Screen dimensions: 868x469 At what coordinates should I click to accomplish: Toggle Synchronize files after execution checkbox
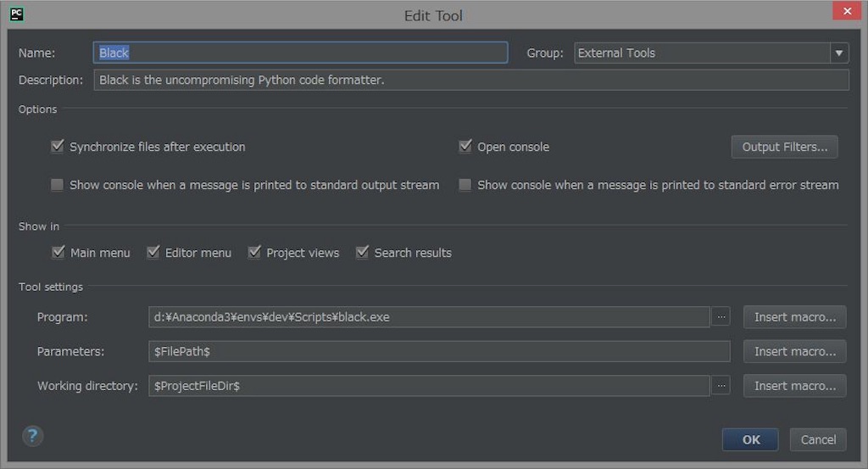coord(57,146)
